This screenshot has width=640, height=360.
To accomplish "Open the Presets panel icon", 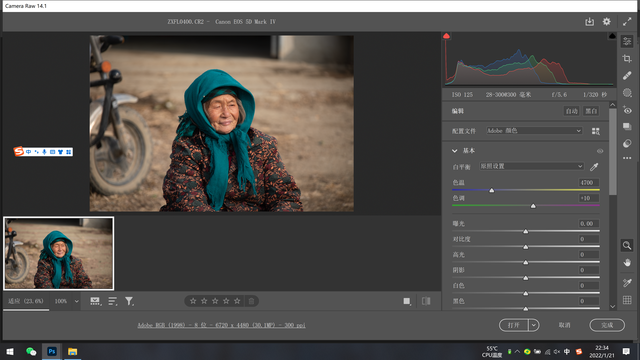I will 627,143.
